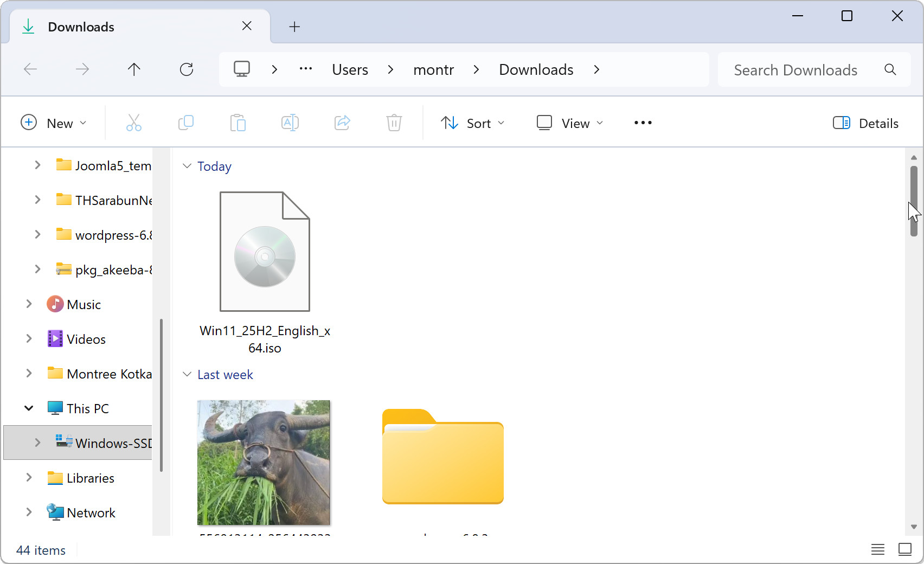Expand the This PC tree item
Viewport: 924px width, 564px height.
29,408
